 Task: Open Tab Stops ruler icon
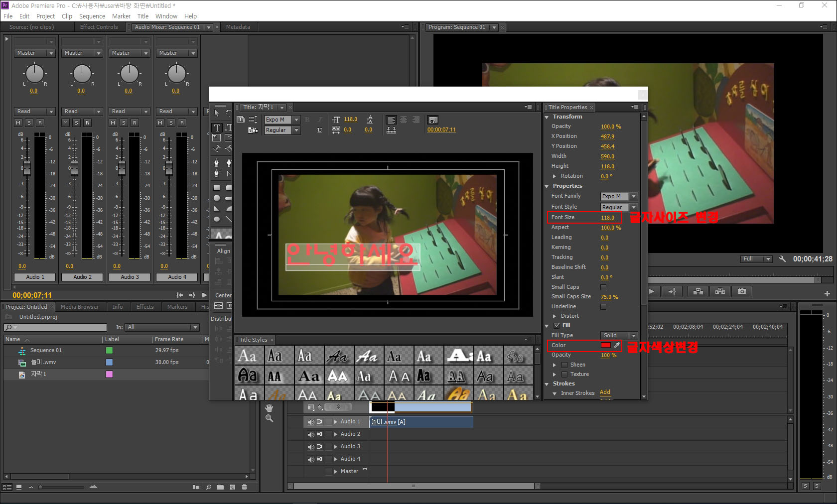[x=392, y=130]
